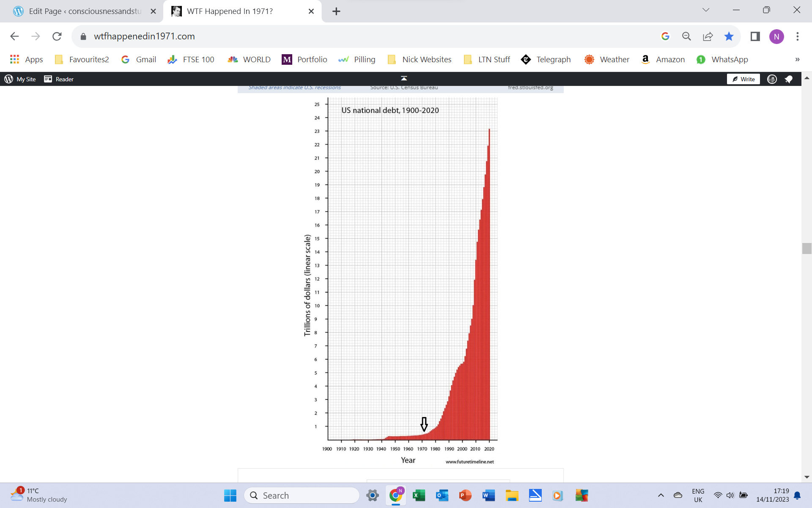
Task: Collapse the WordPress admin bar arrow
Action: coord(404,78)
